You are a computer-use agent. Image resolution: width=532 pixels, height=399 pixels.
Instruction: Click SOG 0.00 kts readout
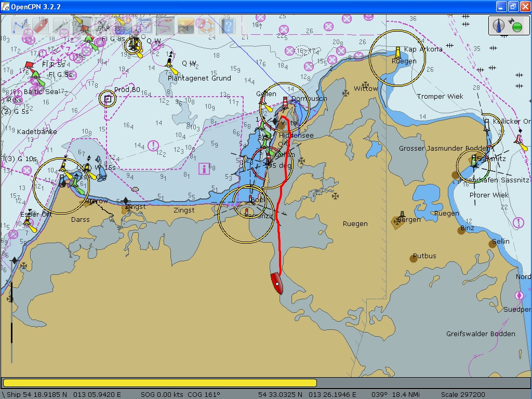pos(162,395)
